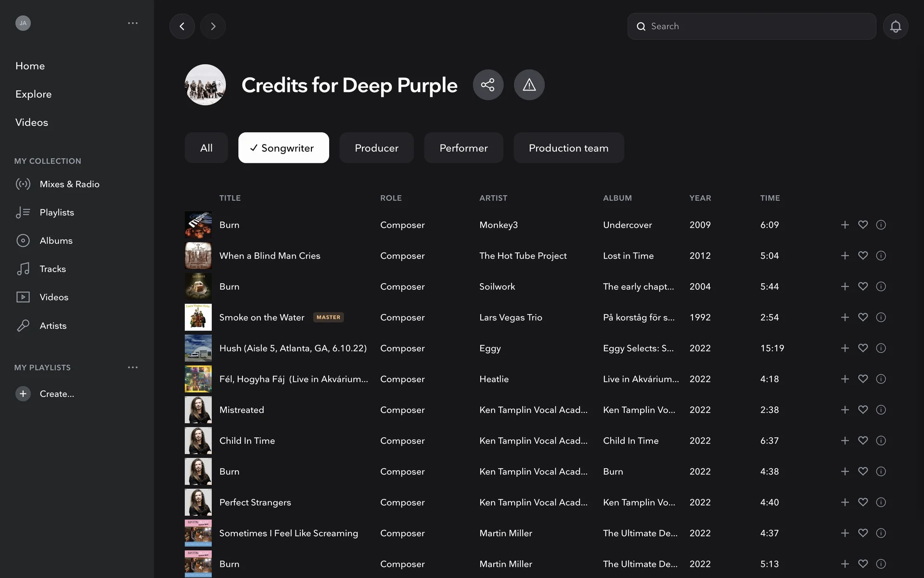Open profile avatar JA menu
Image resolution: width=924 pixels, height=578 pixels.
tap(23, 23)
